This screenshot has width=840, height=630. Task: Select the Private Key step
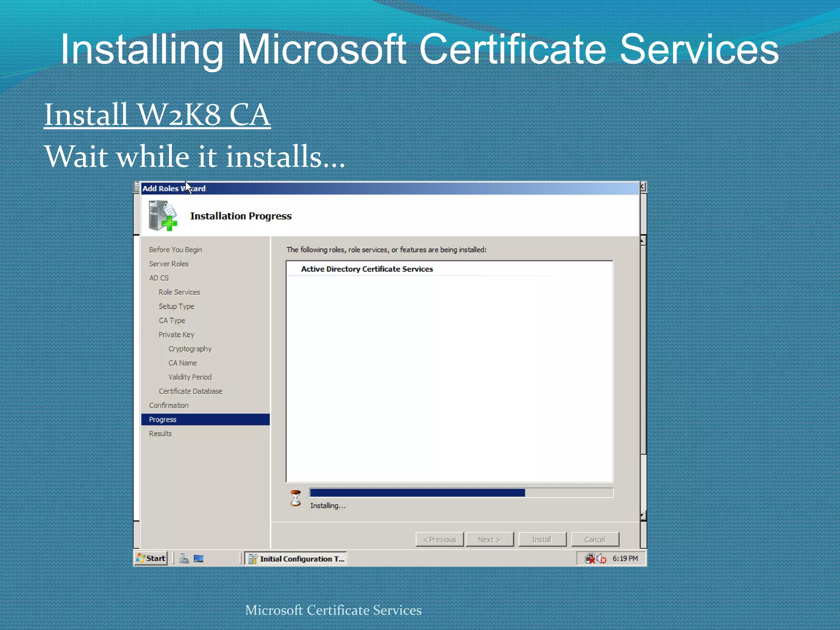pos(176,335)
